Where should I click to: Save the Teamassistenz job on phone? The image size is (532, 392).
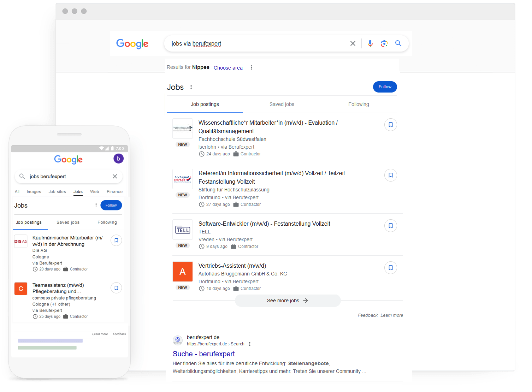116,288
